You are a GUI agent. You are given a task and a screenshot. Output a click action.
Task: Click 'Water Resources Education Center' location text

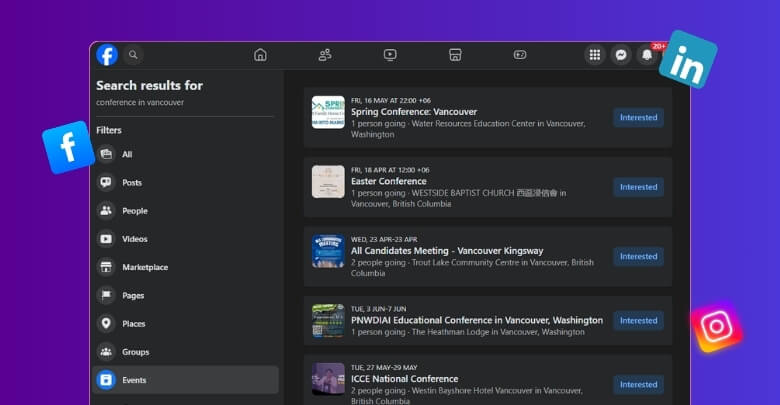pos(473,123)
